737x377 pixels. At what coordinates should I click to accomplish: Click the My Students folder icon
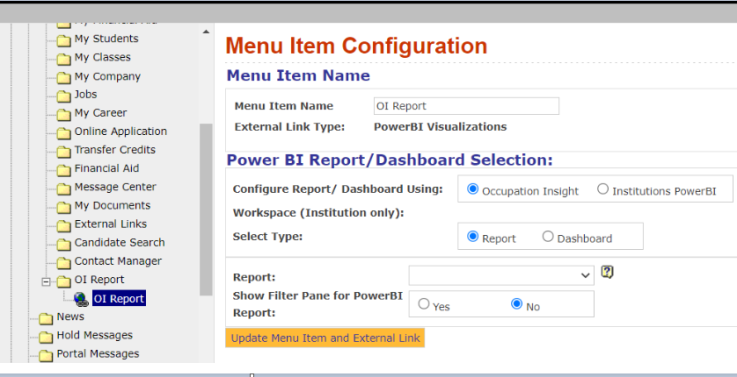click(x=64, y=40)
